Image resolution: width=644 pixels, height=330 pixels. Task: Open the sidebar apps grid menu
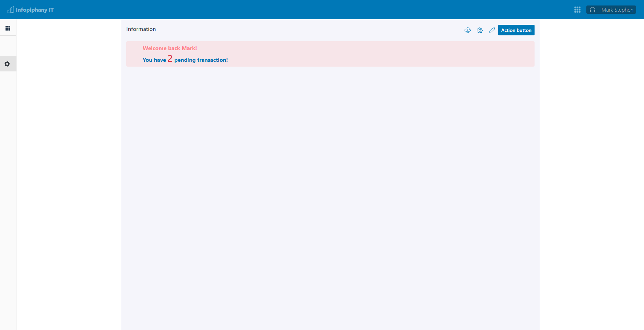[8, 28]
